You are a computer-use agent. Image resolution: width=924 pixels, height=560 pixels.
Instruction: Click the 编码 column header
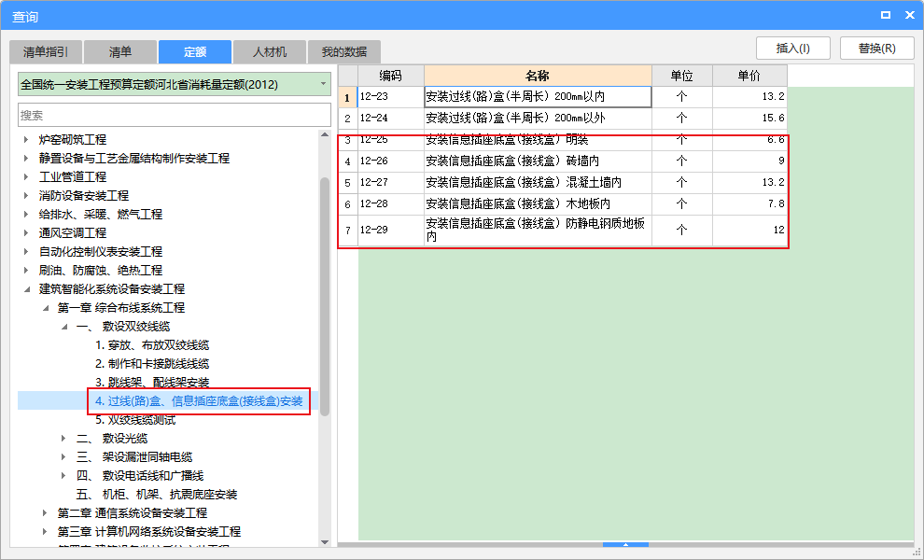tap(391, 76)
